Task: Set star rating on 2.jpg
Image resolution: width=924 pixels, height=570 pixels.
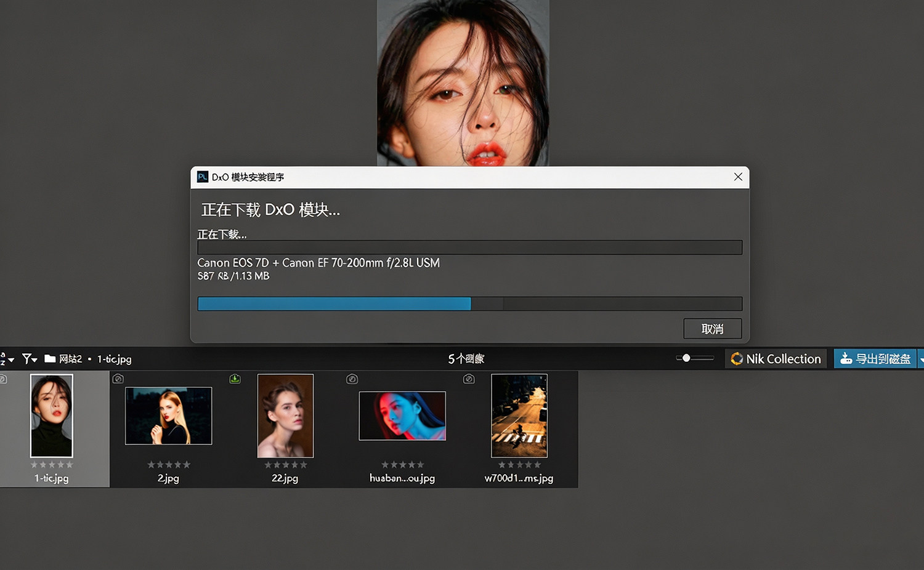Action: click(169, 465)
